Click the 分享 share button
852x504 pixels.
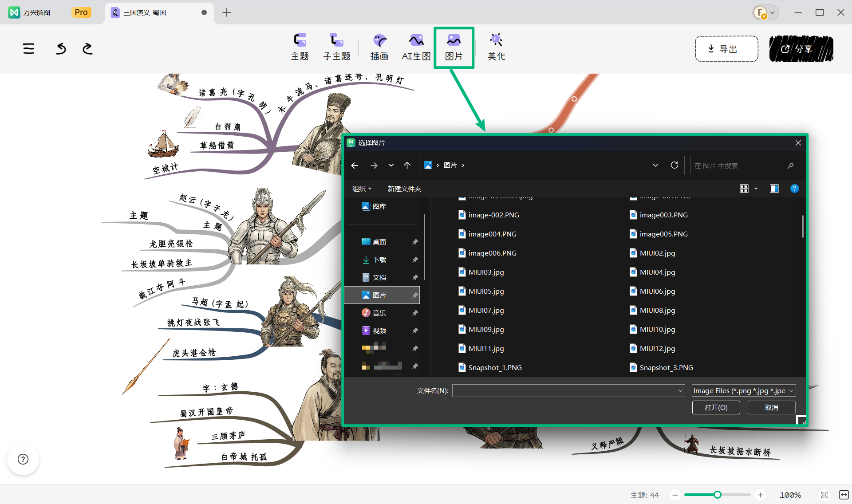pos(801,49)
